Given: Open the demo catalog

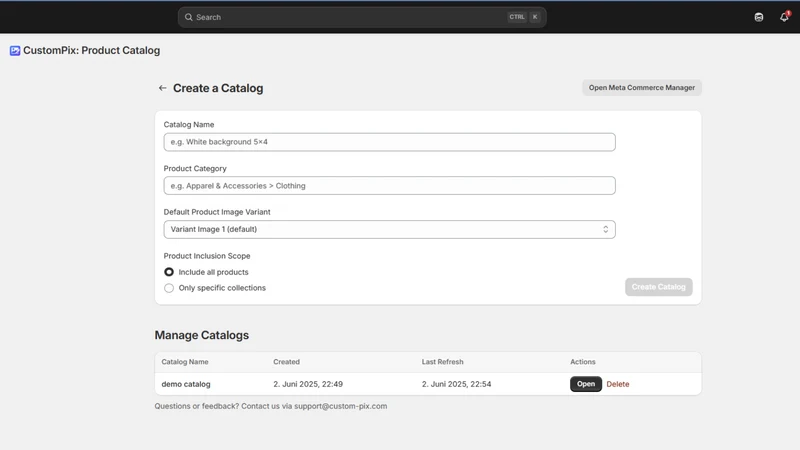Looking at the screenshot, I should pos(586,384).
